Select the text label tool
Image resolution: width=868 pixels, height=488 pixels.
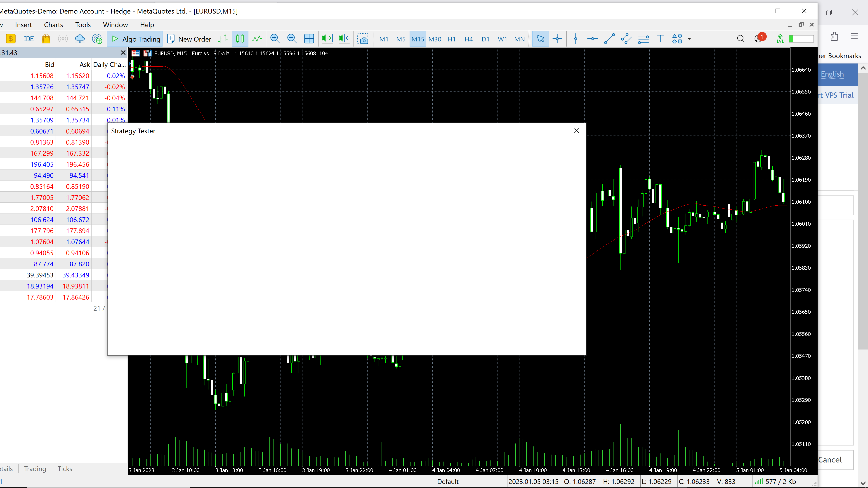(x=660, y=39)
